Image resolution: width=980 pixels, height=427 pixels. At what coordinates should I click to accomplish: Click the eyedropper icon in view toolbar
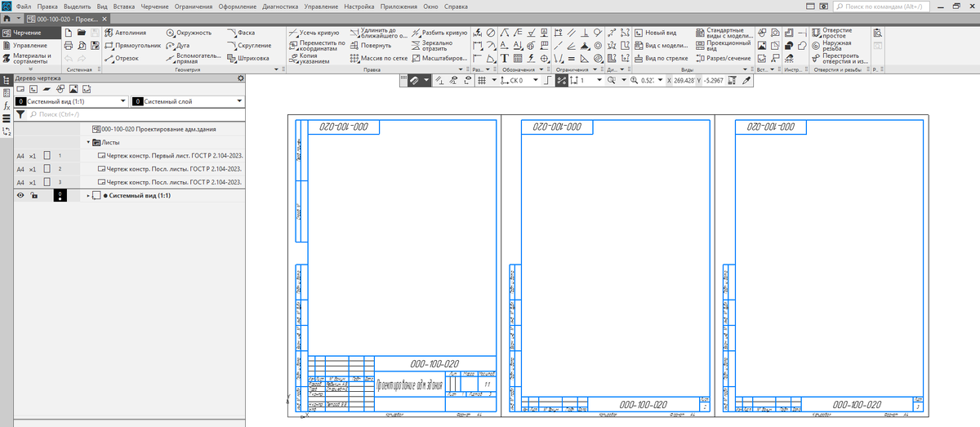pos(746,81)
